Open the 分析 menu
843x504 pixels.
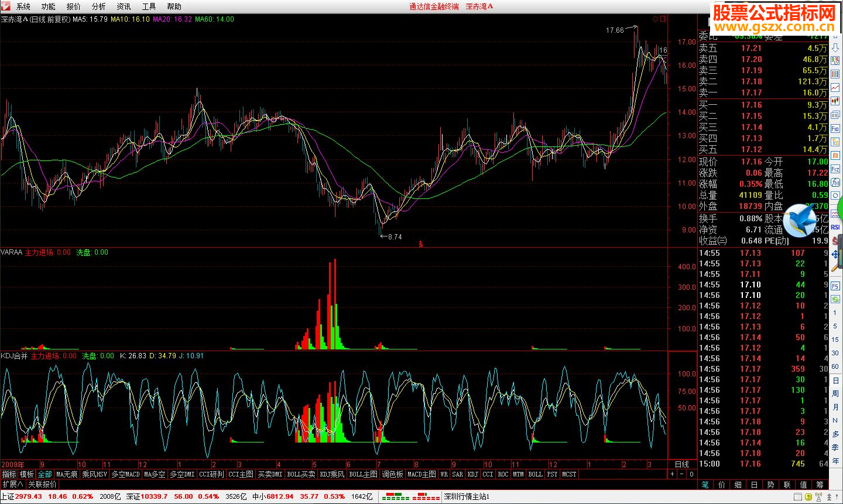point(99,6)
